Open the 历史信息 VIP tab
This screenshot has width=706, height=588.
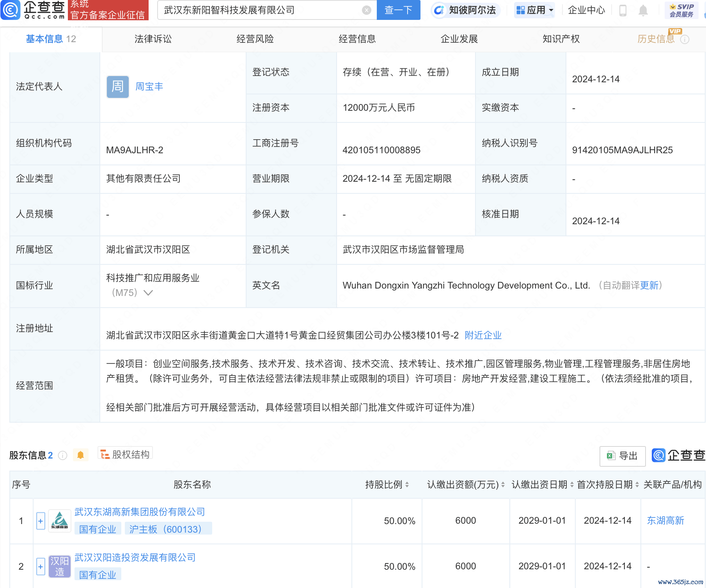[656, 39]
